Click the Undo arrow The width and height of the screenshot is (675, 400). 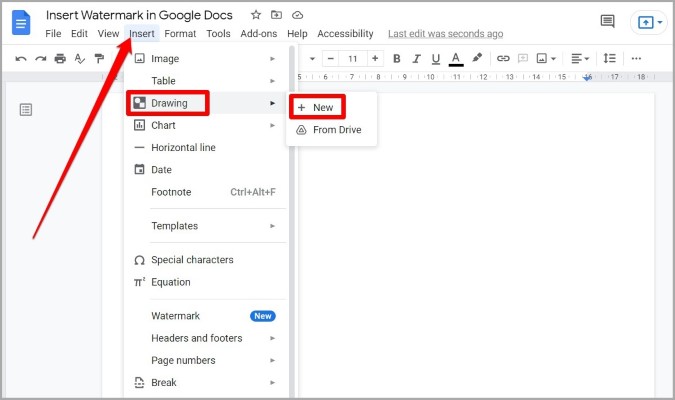[21, 59]
